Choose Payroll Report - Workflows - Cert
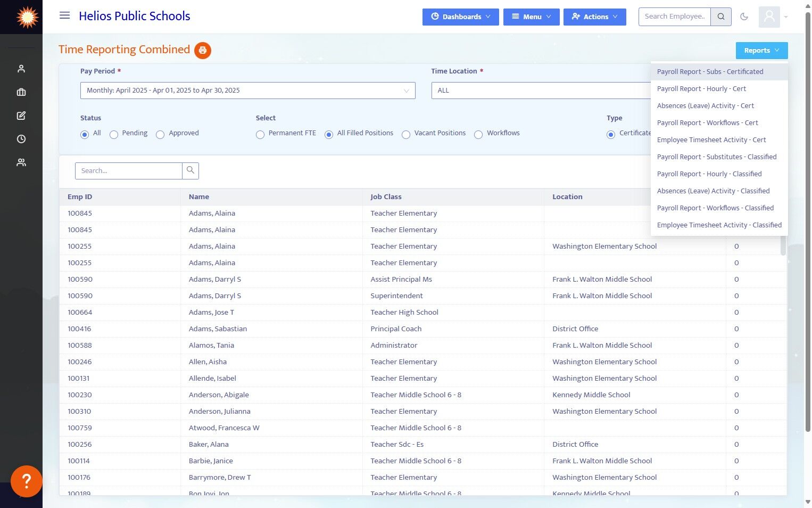812x508 pixels. [719, 123]
